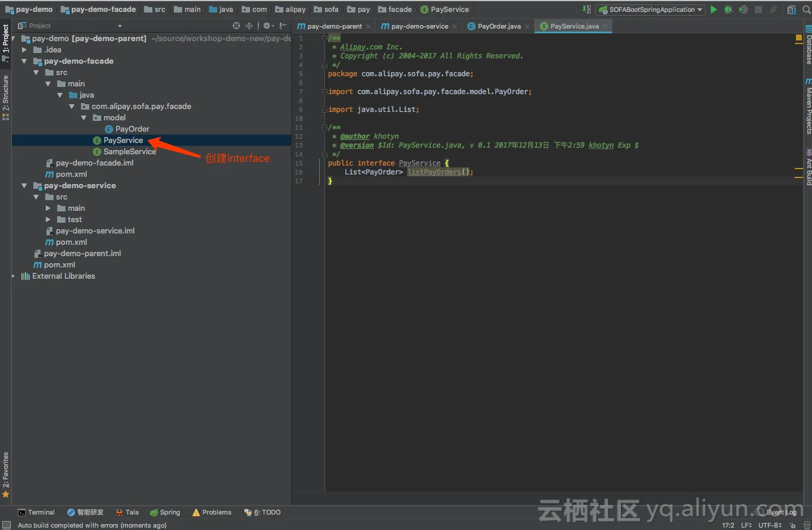Open the Structure tool window
Viewport: 812px width, 530px height.
(5, 98)
